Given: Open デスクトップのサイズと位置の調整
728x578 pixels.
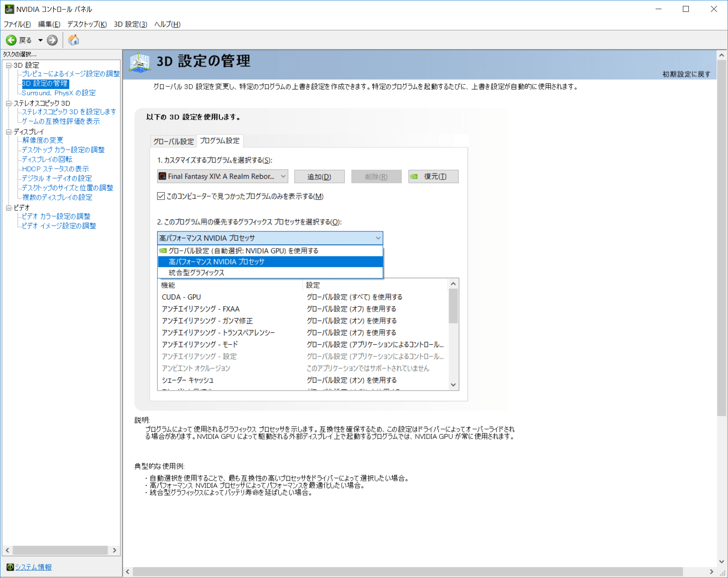Looking at the screenshot, I should coord(67,188).
